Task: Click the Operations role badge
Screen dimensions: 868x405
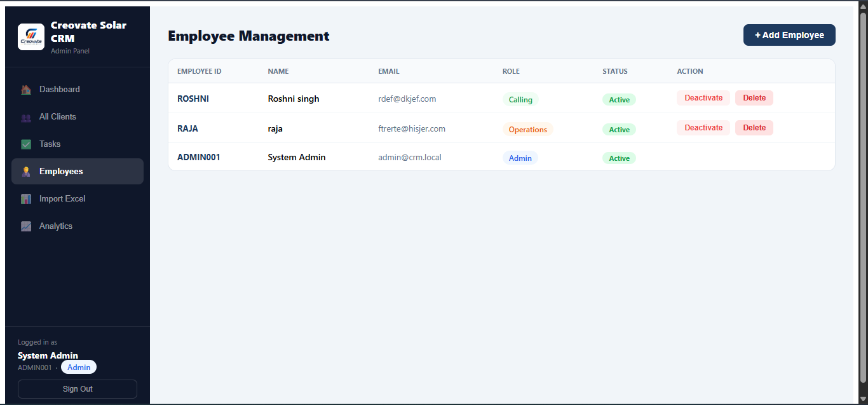Action: click(x=528, y=130)
